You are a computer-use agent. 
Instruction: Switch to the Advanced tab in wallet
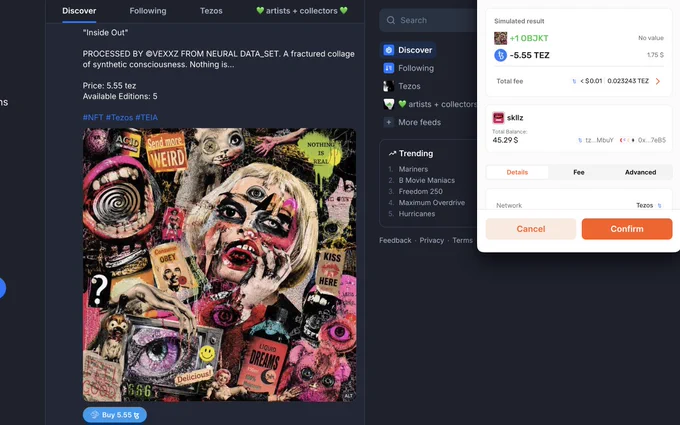click(x=641, y=172)
